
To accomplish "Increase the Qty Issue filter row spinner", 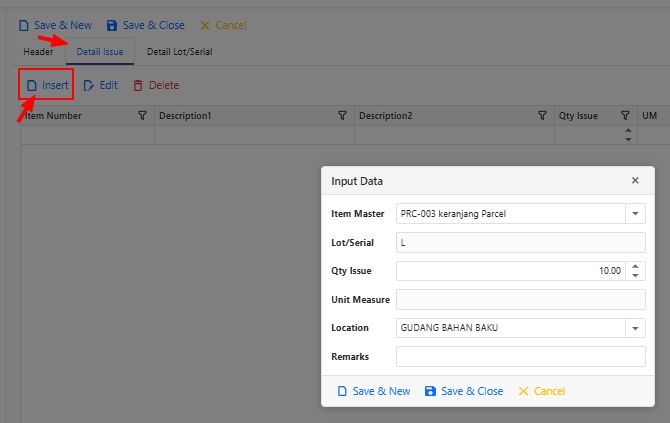I will 628,130.
